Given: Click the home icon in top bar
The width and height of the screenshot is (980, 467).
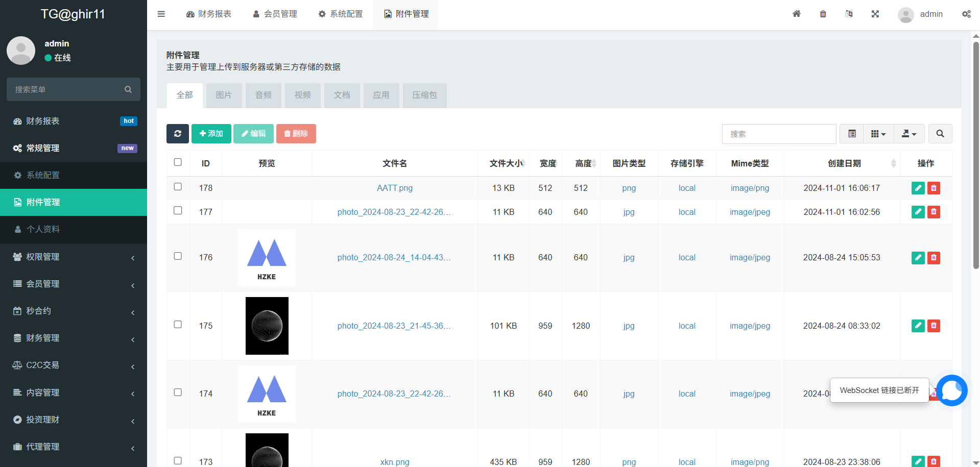Looking at the screenshot, I should 796,14.
